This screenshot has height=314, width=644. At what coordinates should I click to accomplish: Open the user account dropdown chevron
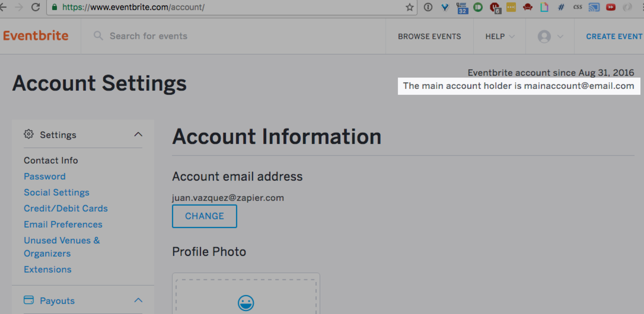click(x=560, y=36)
